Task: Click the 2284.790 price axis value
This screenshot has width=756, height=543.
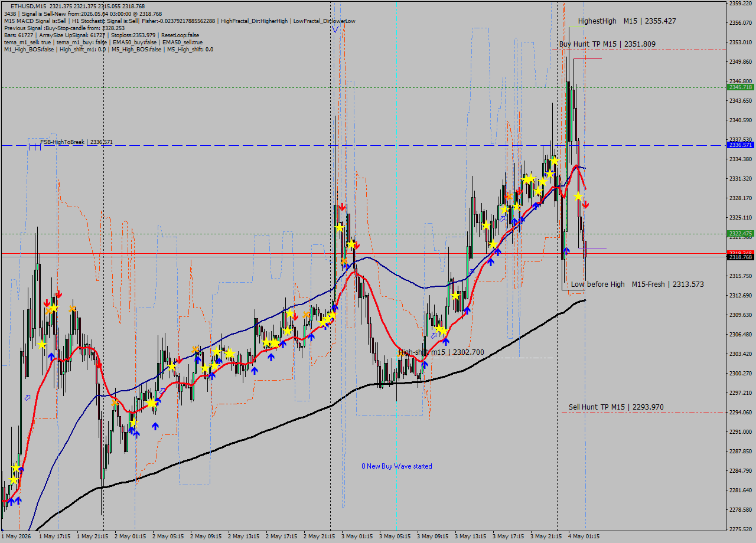Action: 741,471
